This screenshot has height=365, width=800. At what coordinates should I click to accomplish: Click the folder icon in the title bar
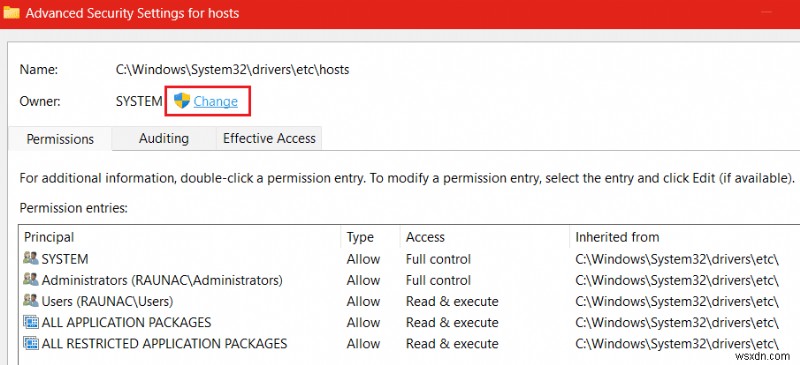pyautogui.click(x=11, y=12)
